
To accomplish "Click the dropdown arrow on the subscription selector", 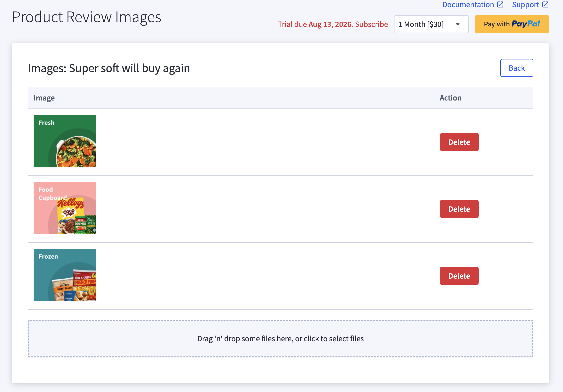I will [457, 24].
